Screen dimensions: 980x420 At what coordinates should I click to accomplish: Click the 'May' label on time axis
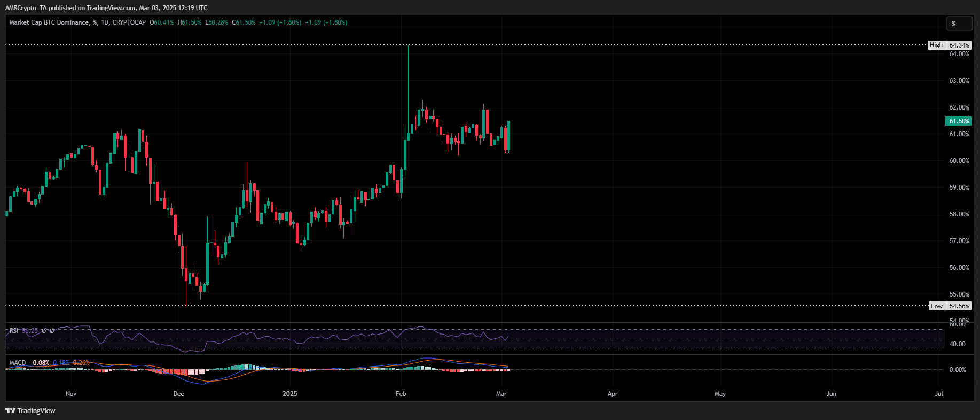(720, 394)
